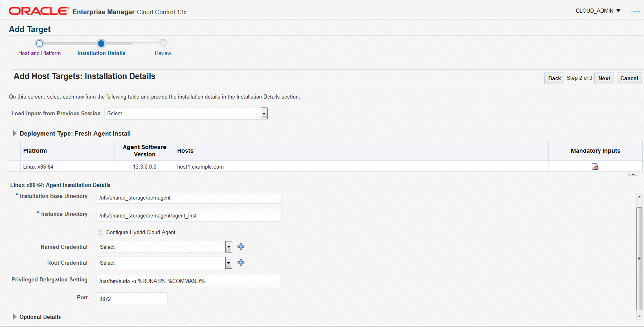
Task: Open the CLOUD_ADMIN user menu
Action: click(598, 11)
